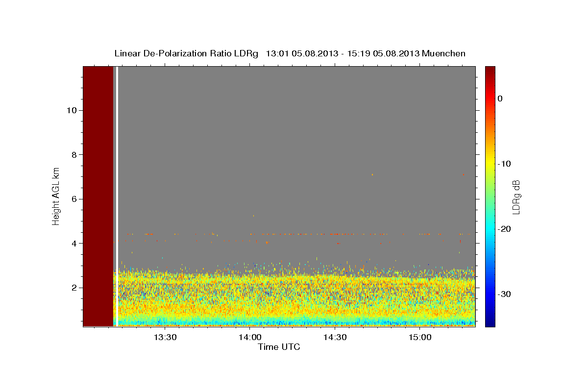
Task: Click the dark red block at plot start
Action: [x=98, y=196]
